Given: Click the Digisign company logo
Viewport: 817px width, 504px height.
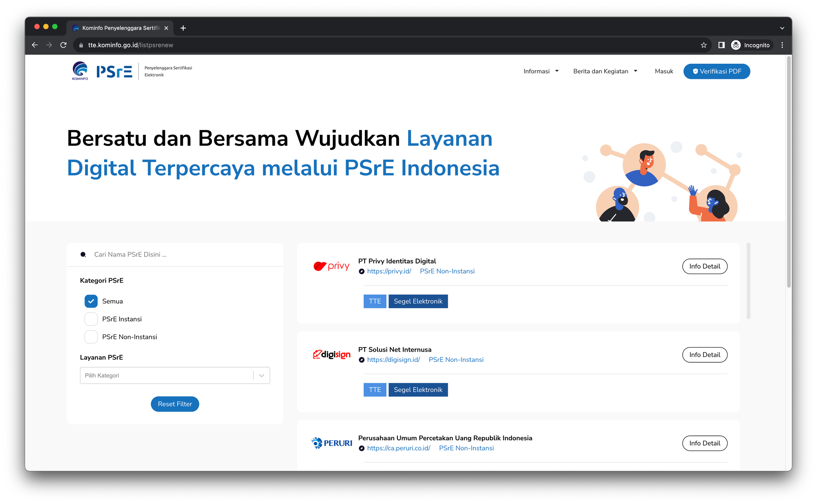Looking at the screenshot, I should (x=331, y=355).
